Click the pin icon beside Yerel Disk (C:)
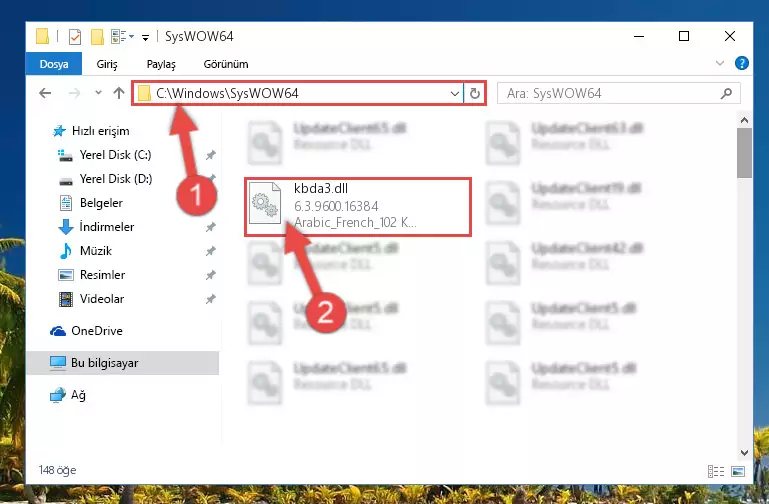 click(210, 155)
